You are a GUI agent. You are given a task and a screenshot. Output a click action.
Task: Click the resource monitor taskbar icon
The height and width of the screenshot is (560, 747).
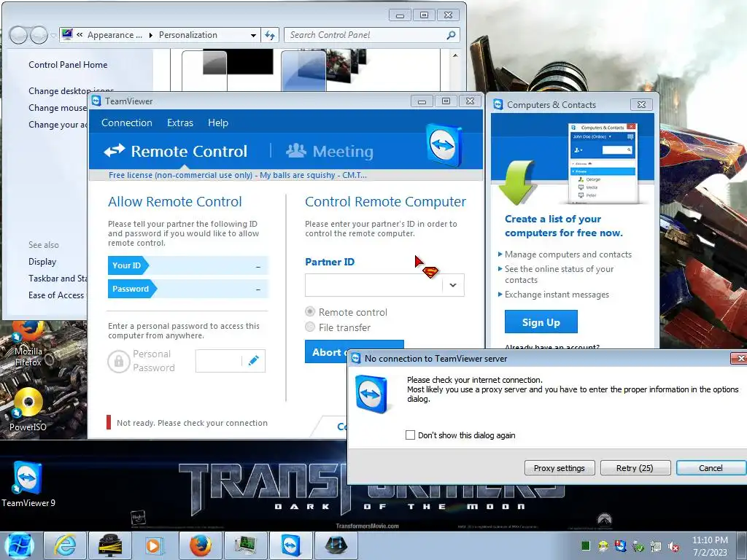click(246, 545)
